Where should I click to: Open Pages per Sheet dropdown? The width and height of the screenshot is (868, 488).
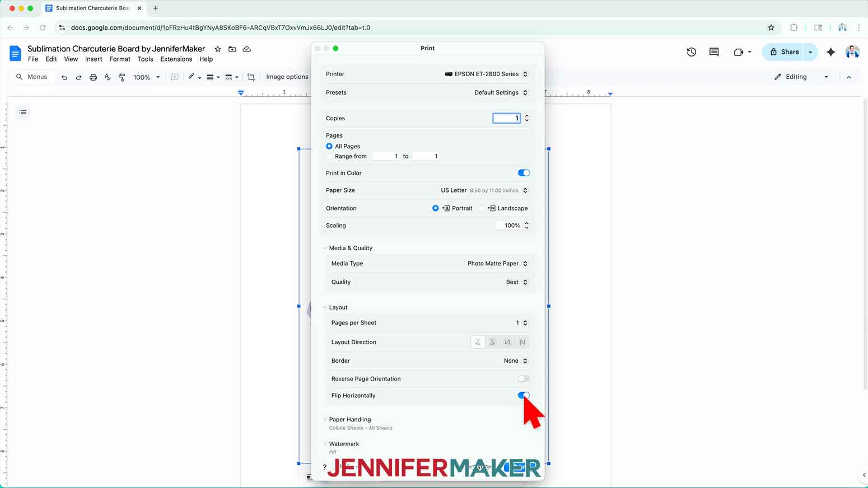521,323
